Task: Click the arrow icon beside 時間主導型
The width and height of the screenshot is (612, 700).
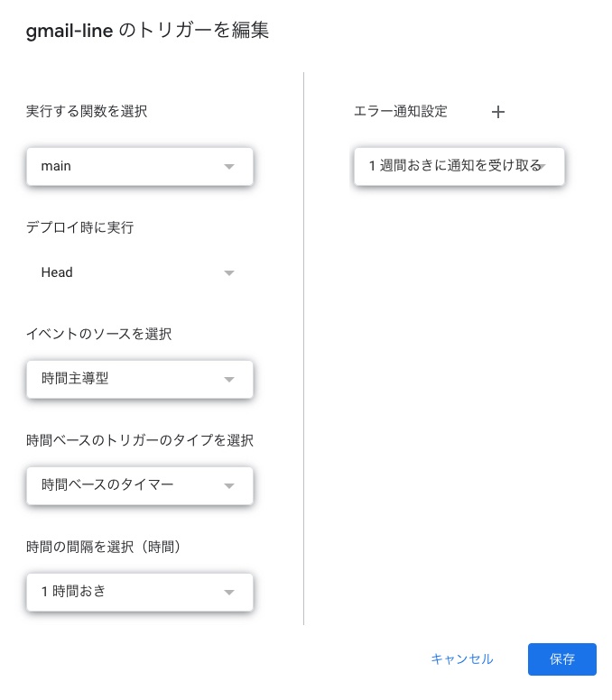Action: [229, 380]
